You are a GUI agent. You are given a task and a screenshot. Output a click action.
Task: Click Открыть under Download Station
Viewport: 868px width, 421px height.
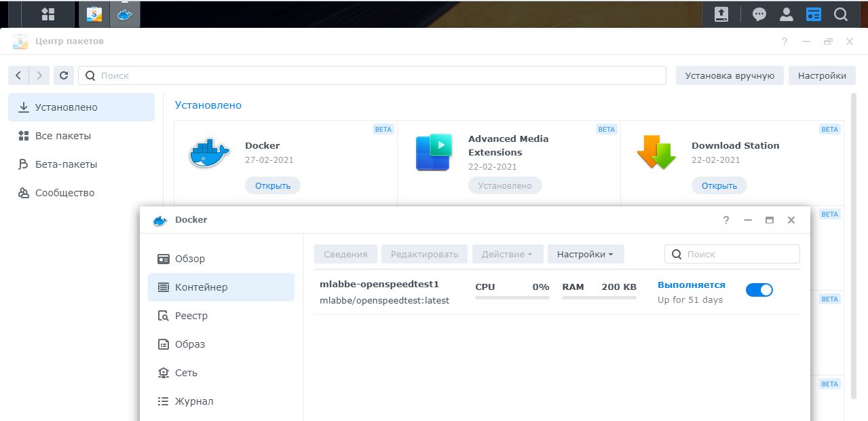coord(719,185)
